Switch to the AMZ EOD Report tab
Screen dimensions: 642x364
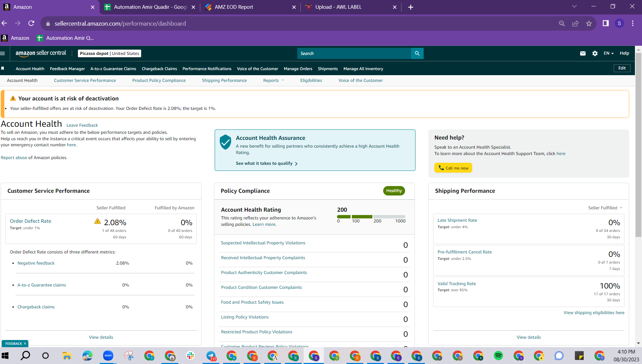(x=251, y=7)
